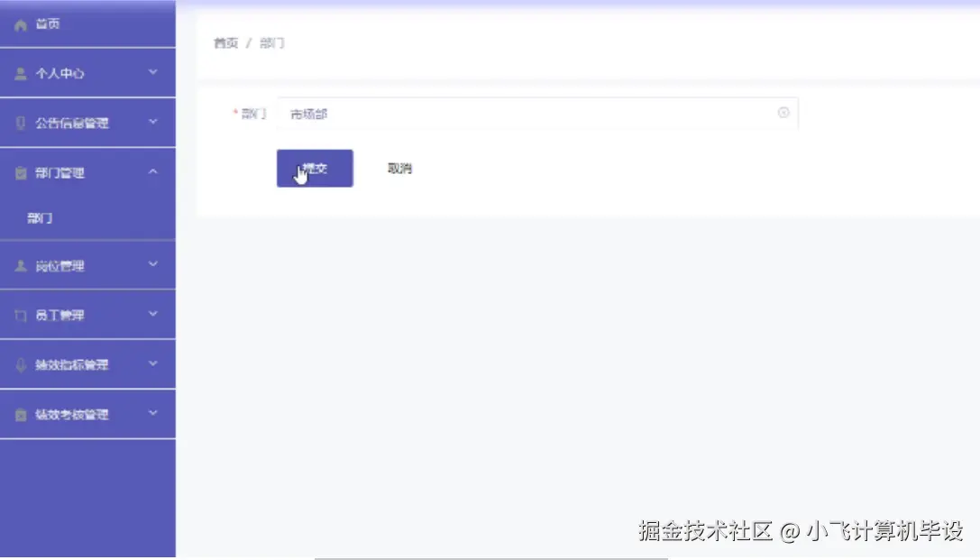Screen dimensions: 980x560
Task: Click the 取消 cancel button
Action: pyautogui.click(x=400, y=168)
